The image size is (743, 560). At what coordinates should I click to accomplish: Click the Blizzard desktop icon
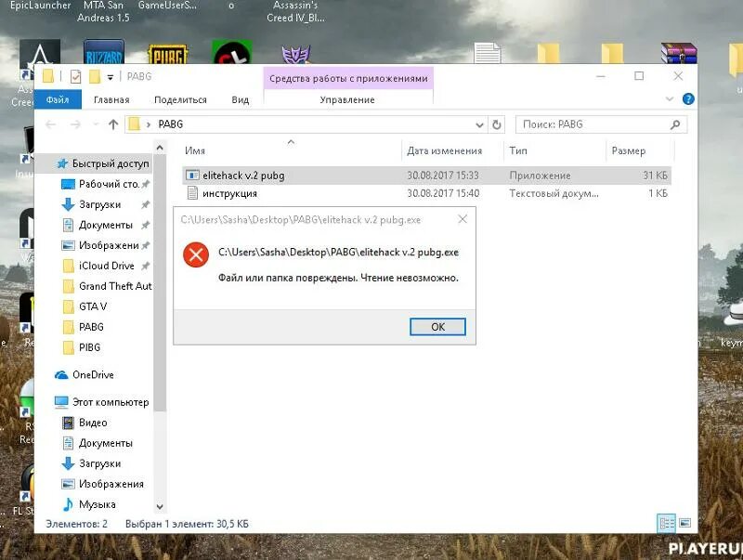tap(104, 52)
